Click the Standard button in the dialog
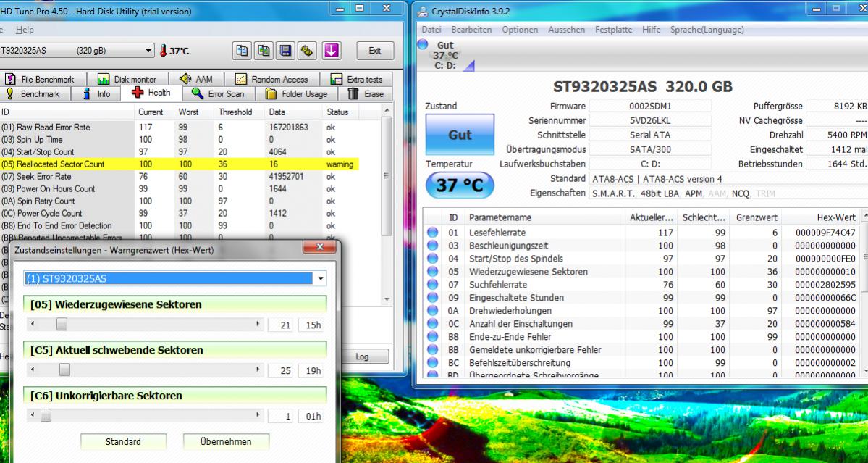Viewport: 868px width, 463px height. pyautogui.click(x=124, y=441)
